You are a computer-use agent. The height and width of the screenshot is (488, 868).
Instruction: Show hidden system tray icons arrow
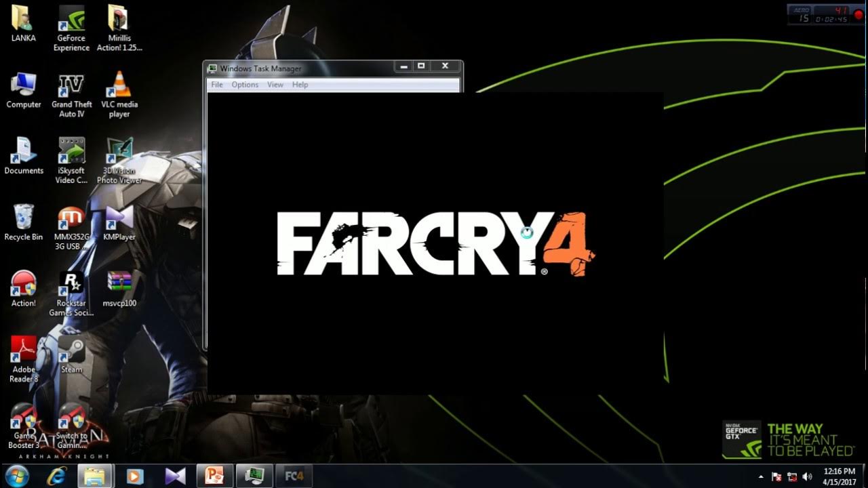click(x=761, y=476)
